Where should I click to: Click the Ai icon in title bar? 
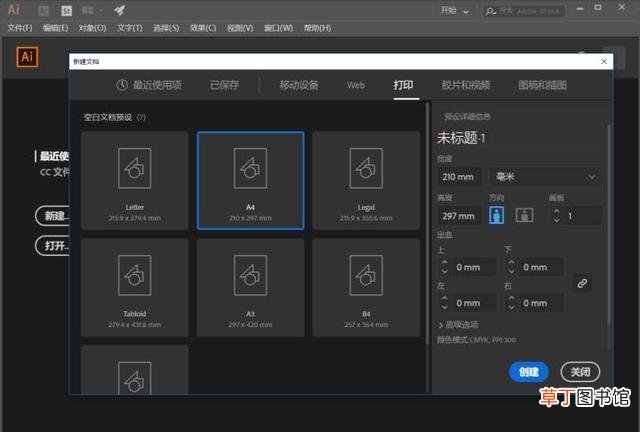pos(13,10)
